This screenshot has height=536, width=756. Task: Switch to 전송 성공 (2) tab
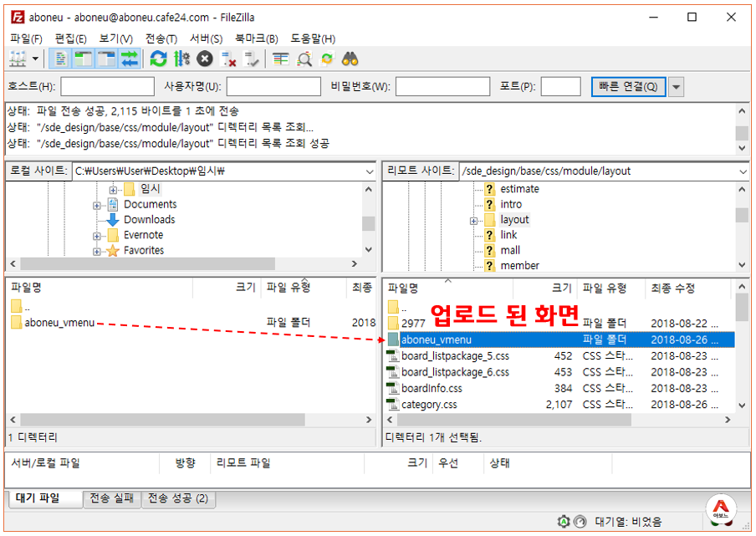tap(178, 498)
